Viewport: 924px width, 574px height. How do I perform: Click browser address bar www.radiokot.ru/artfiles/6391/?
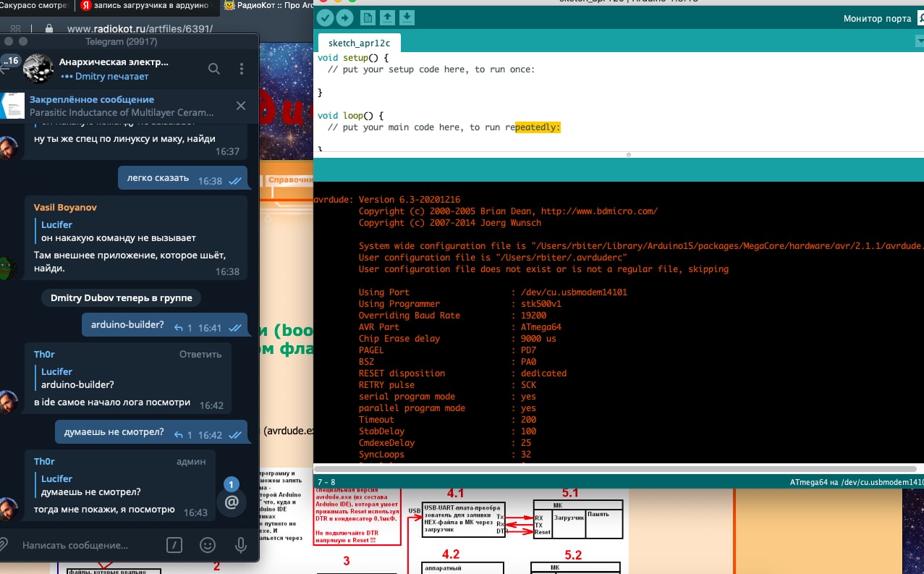pos(139,29)
